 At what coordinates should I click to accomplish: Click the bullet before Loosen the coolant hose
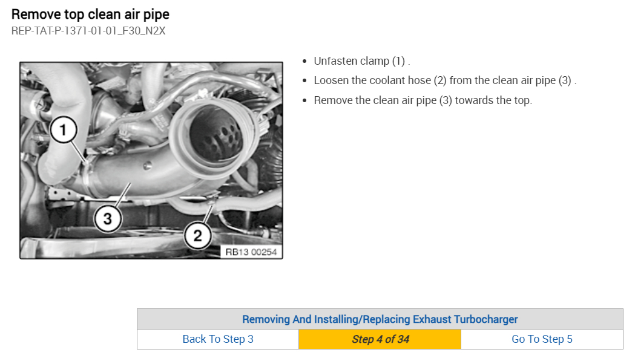click(x=304, y=80)
